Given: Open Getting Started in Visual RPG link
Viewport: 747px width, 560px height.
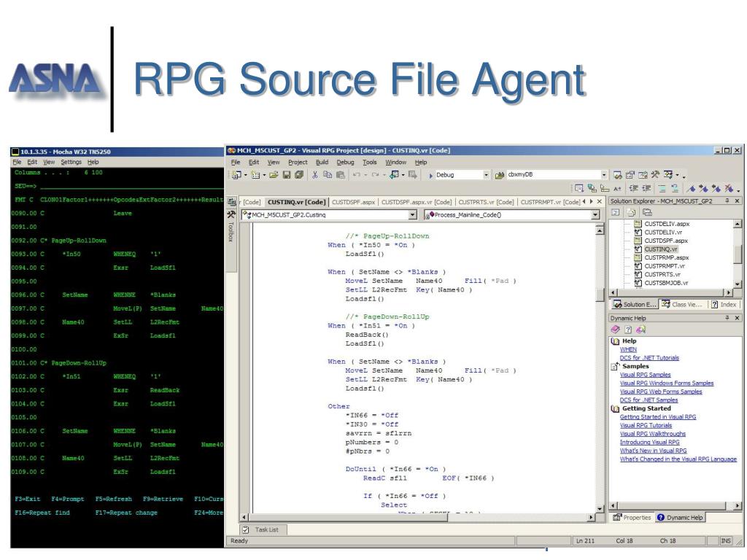Looking at the screenshot, I should [x=658, y=417].
